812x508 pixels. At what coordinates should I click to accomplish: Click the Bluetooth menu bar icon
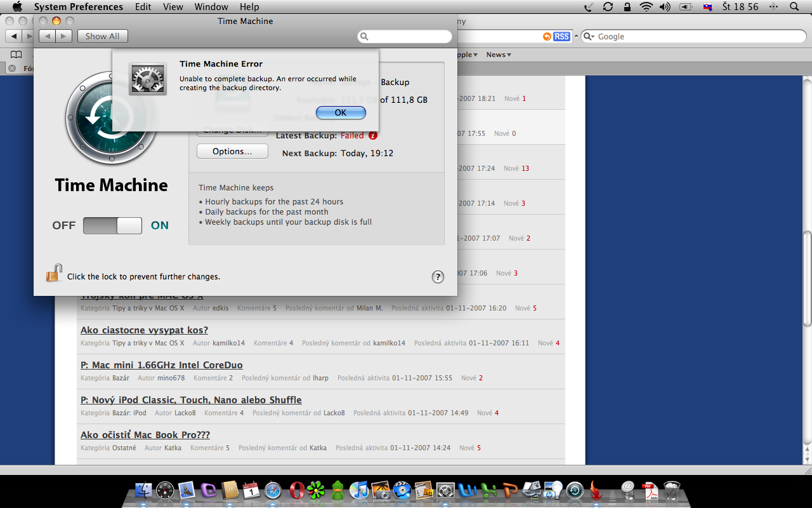pos(773,6)
